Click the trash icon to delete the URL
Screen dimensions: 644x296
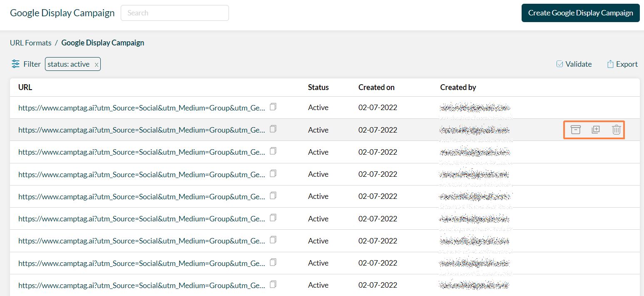[617, 130]
